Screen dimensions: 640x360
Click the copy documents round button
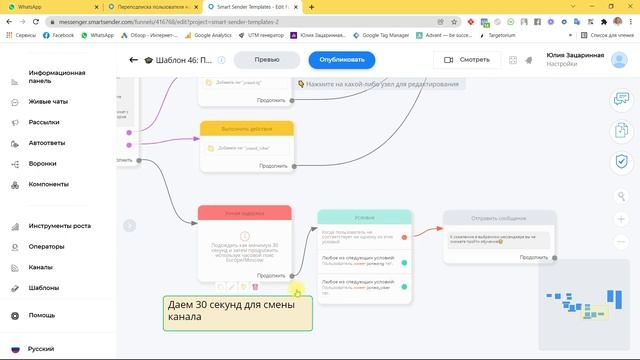tap(621, 131)
